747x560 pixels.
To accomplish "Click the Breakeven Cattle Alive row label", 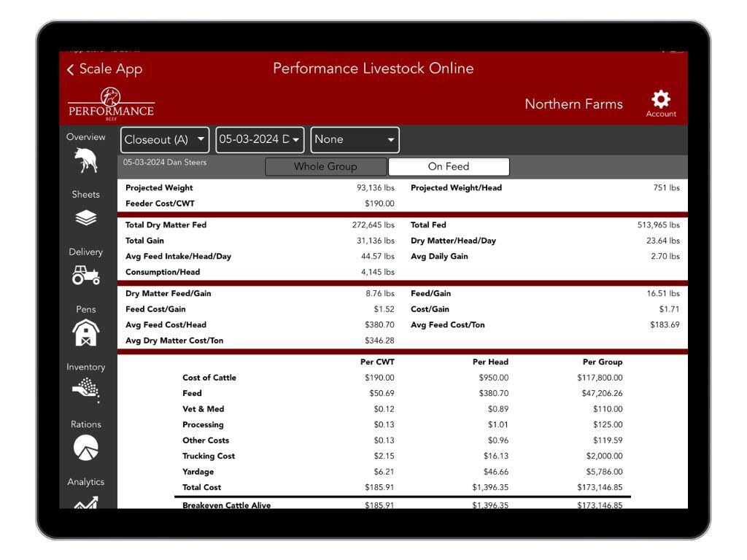I will tap(226, 505).
